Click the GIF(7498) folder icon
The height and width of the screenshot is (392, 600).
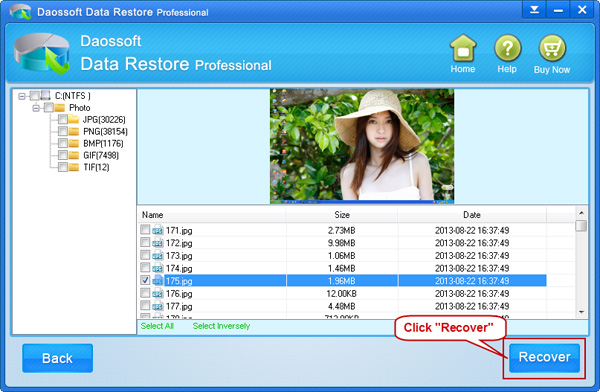coord(74,155)
